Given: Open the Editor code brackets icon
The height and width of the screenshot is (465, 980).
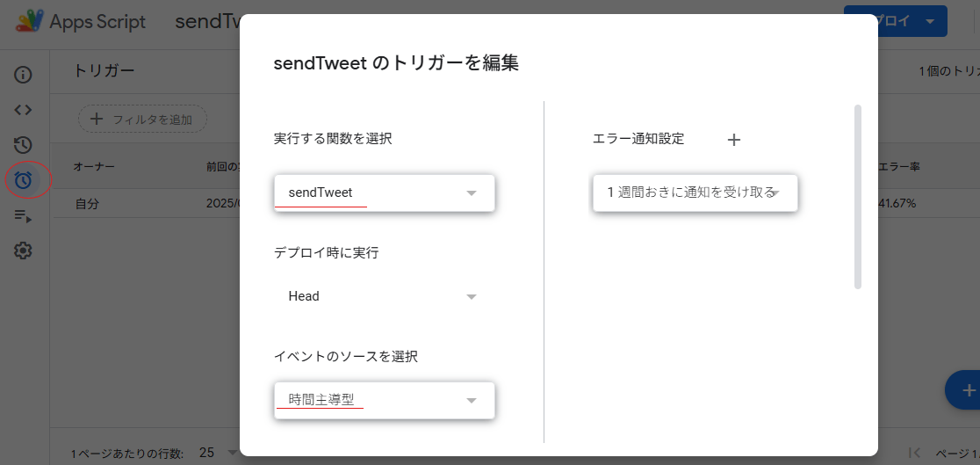Looking at the screenshot, I should point(23,110).
